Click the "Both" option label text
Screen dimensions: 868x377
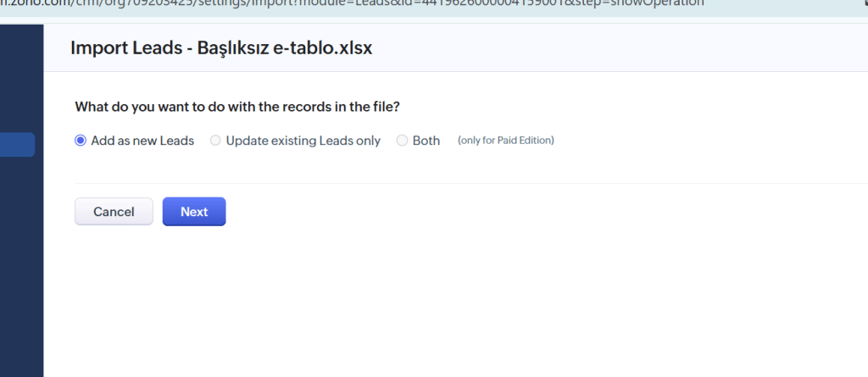426,141
